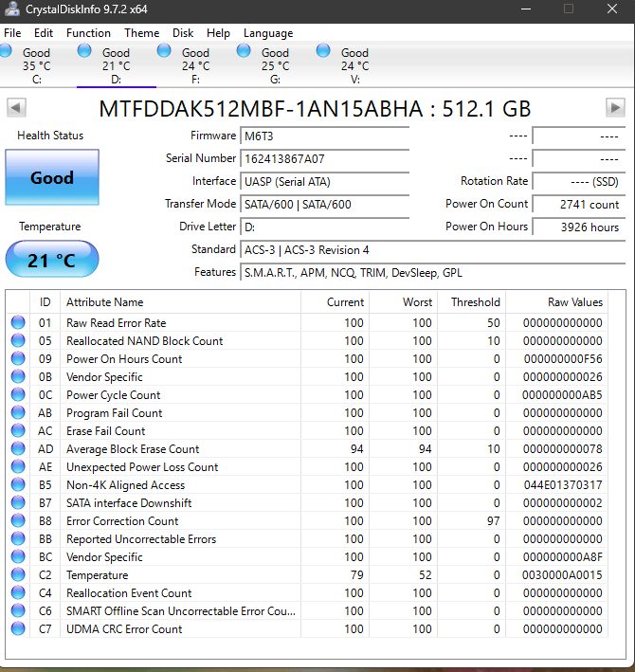
Task: Click status icon for Average Block Erase Count
Action: click(x=18, y=448)
